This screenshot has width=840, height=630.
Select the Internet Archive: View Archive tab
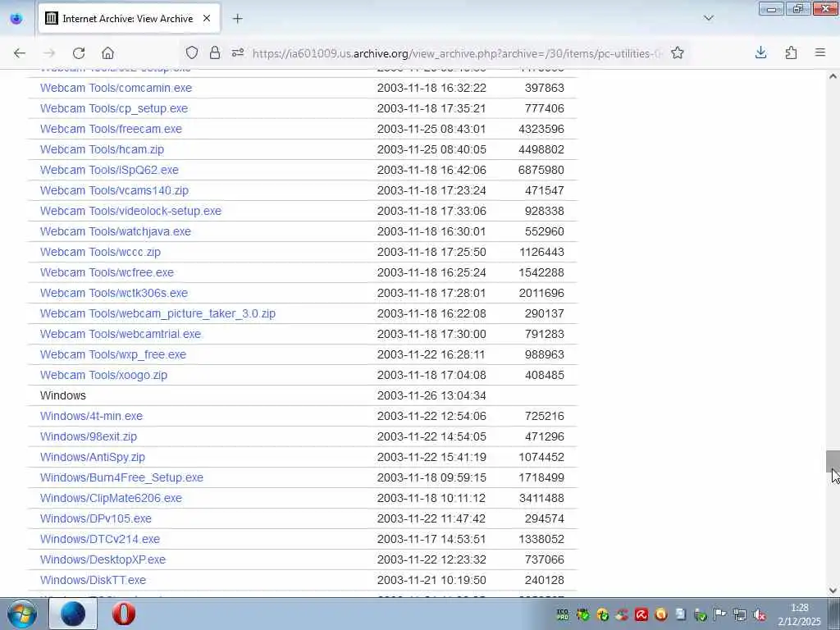[x=129, y=19]
